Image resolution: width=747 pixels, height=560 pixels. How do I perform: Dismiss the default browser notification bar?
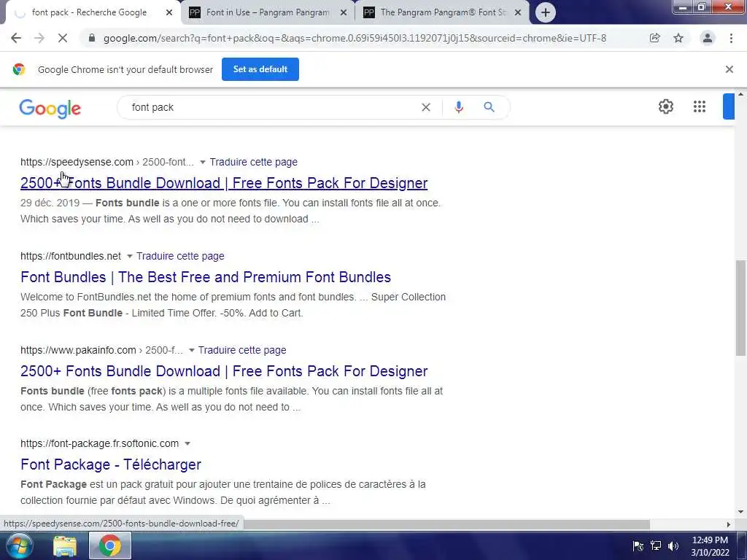[729, 69]
